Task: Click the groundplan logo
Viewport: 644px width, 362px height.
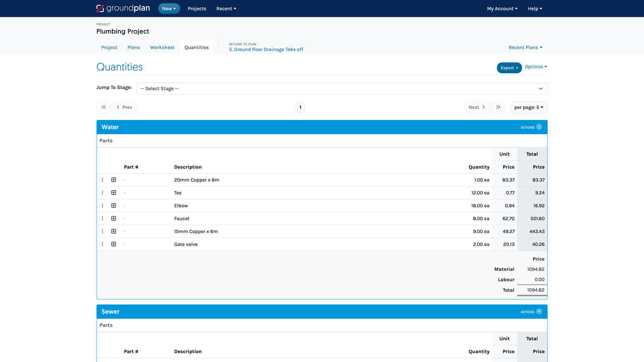Action: (123, 8)
